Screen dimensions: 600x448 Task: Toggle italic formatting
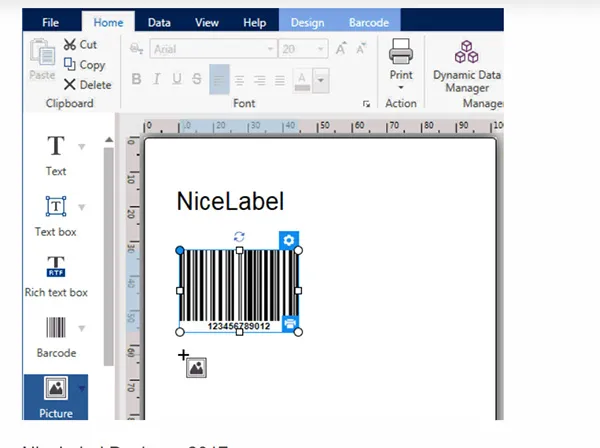[x=157, y=79]
